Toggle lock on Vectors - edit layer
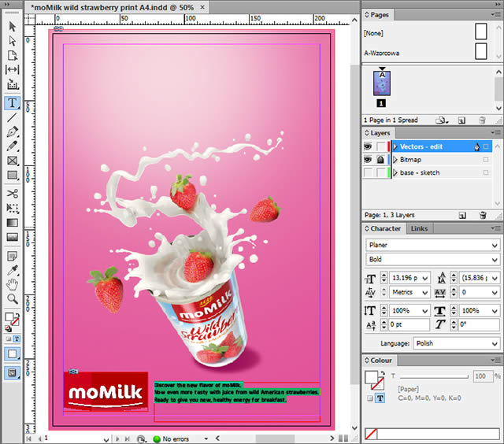This screenshot has width=504, height=444. pyautogui.click(x=381, y=147)
